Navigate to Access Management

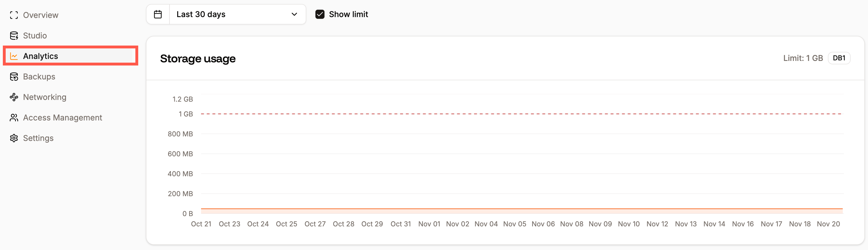tap(62, 117)
